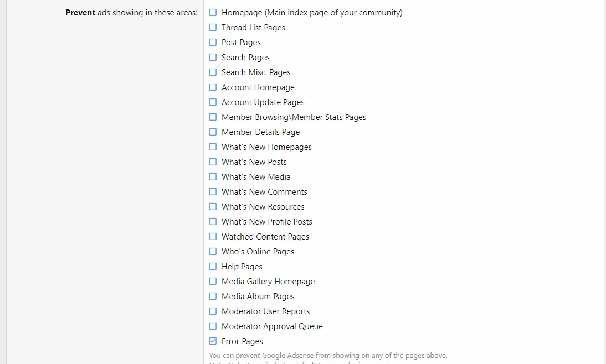Check What's New Profile Posts box
Image resolution: width=606 pixels, height=364 pixels.
click(213, 221)
